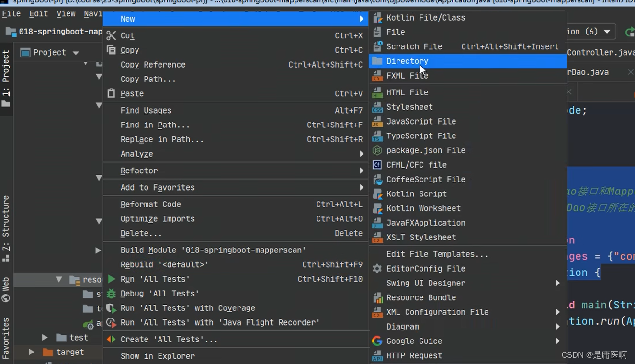635x364 pixels.
Task: Click the Java Flight Recorder run icon
Action: (x=111, y=322)
